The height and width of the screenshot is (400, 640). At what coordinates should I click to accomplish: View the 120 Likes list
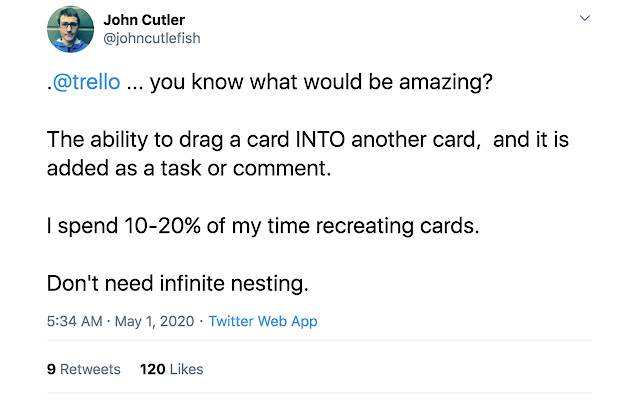point(171,369)
